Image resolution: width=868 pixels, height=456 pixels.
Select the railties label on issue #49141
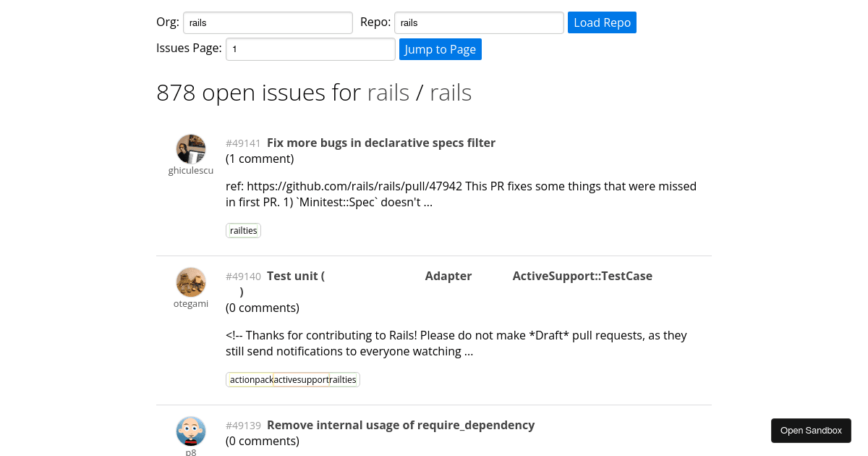point(243,230)
